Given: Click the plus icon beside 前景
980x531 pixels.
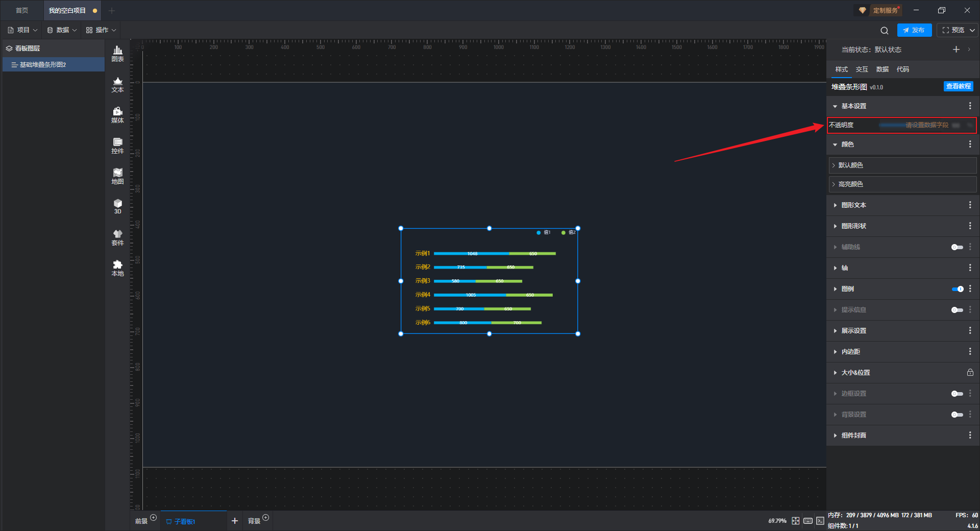Looking at the screenshot, I should (154, 518).
